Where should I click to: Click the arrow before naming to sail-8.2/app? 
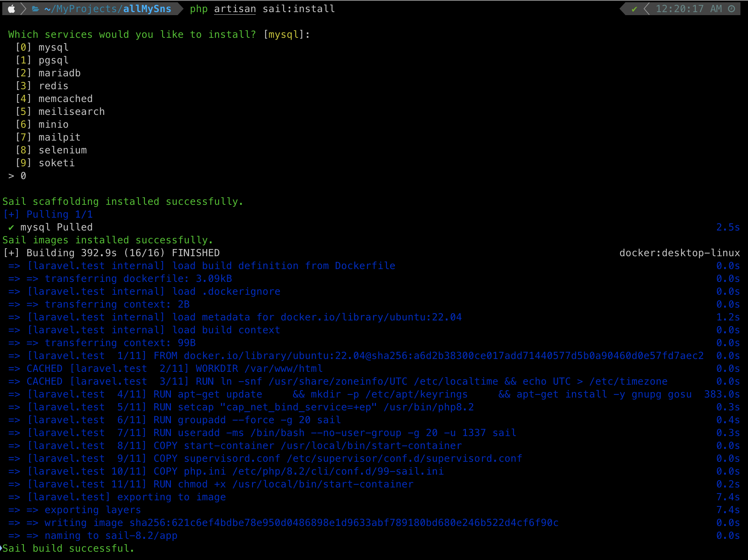tap(33, 536)
